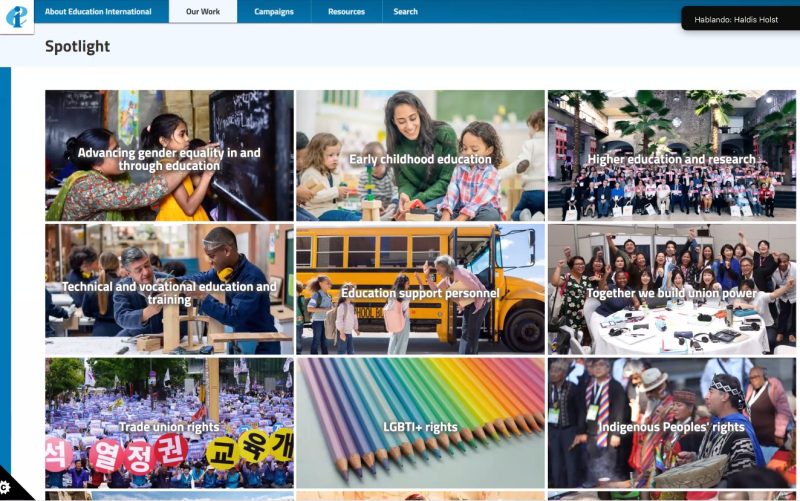Open the Resources menu item

tap(346, 11)
